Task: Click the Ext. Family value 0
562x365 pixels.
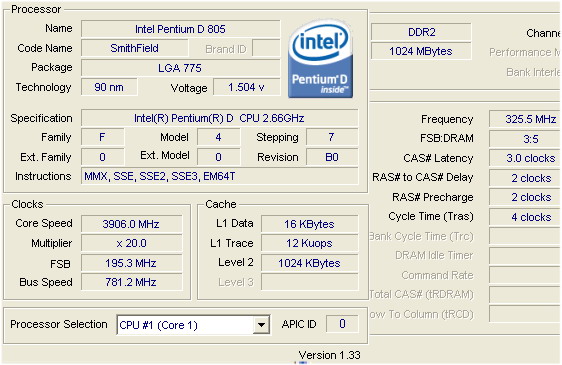Action: pyautogui.click(x=103, y=157)
